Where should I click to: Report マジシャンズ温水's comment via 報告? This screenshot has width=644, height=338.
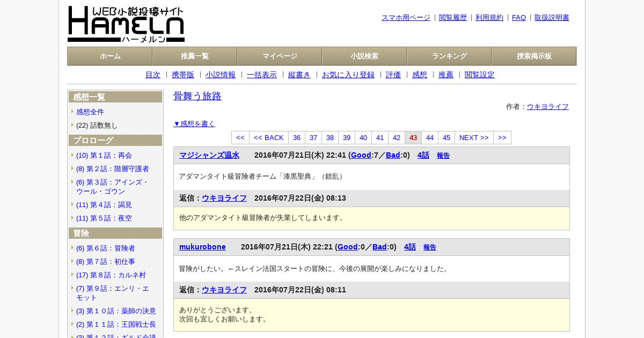[443, 156]
